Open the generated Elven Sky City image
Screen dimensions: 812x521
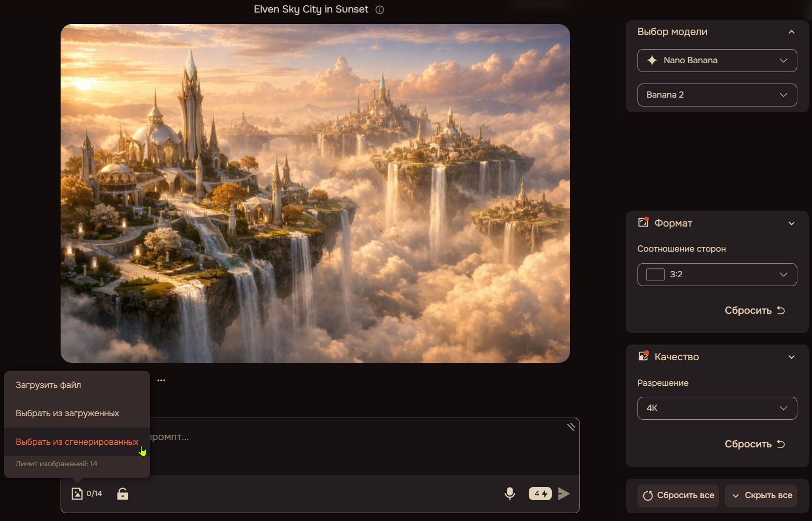coord(315,193)
